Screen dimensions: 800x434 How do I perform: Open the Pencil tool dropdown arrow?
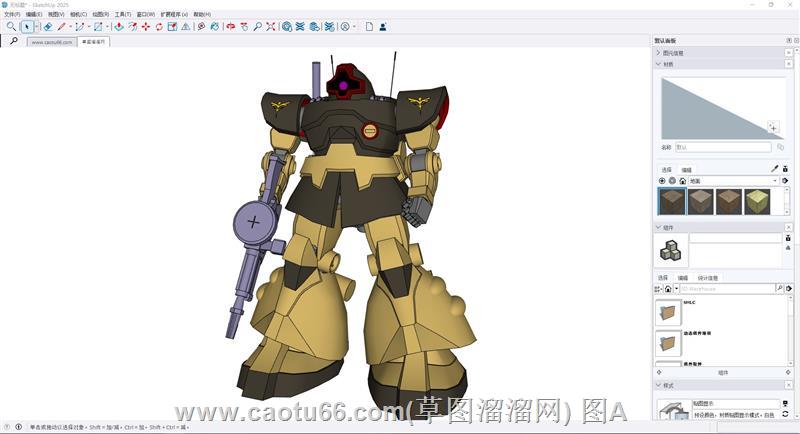click(70, 27)
